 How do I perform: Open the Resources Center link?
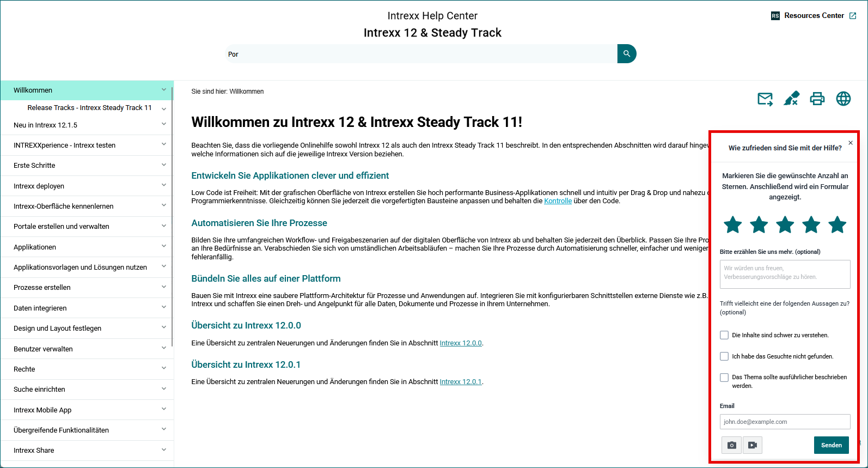[x=814, y=16]
